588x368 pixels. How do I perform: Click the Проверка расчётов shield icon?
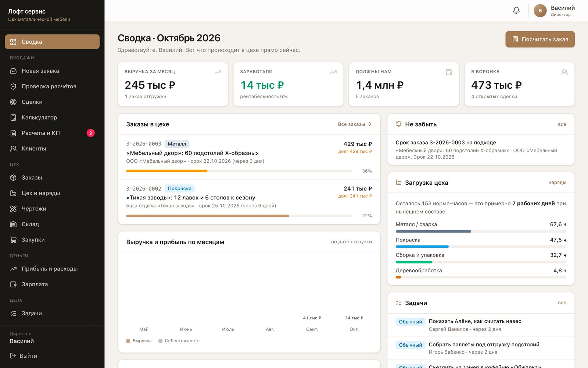tap(13, 86)
